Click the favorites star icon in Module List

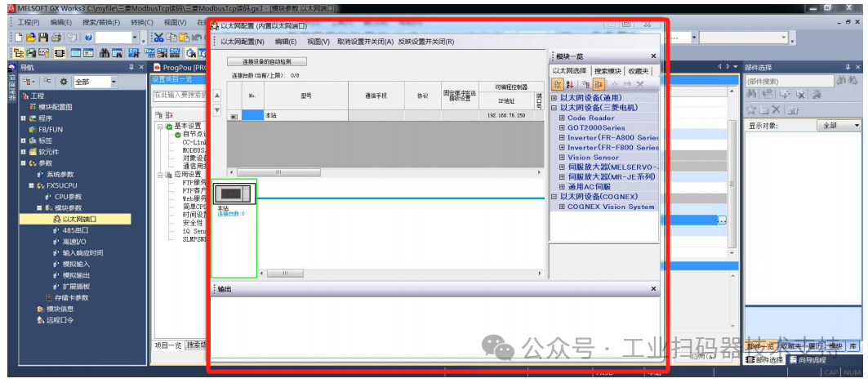(614, 84)
